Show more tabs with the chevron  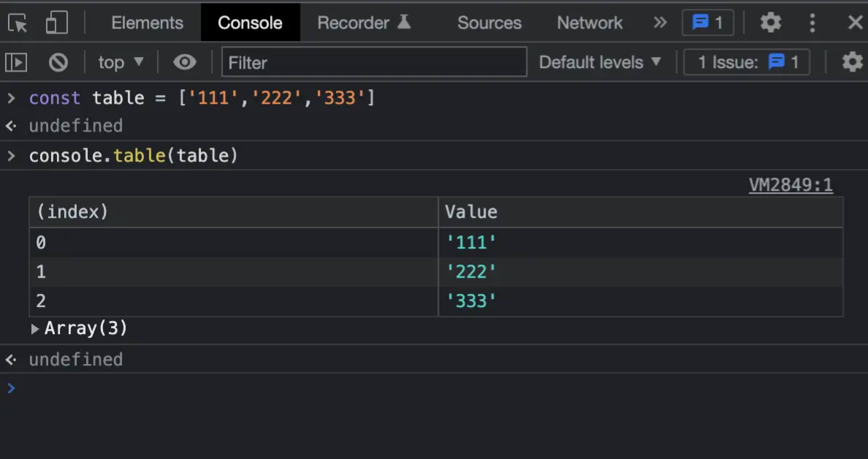(660, 23)
